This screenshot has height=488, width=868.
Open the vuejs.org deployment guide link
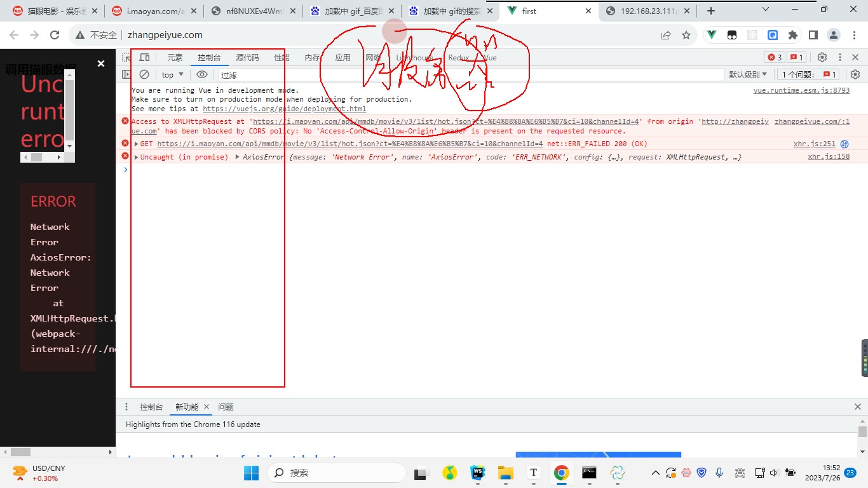pos(284,109)
